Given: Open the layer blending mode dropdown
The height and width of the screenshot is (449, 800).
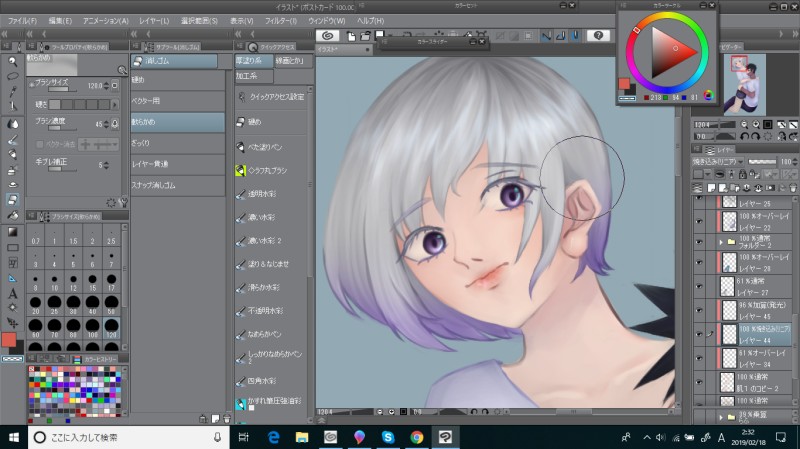Looking at the screenshot, I should (719, 160).
